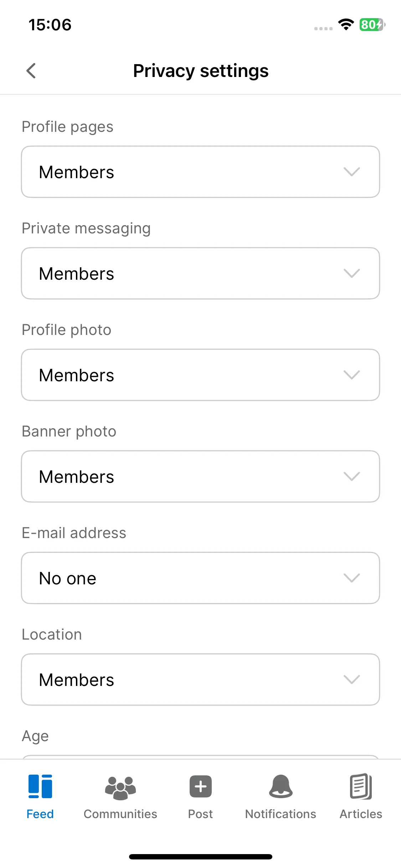Tap the Privacy settings title
Screen dimensions: 401x868
coord(201,71)
